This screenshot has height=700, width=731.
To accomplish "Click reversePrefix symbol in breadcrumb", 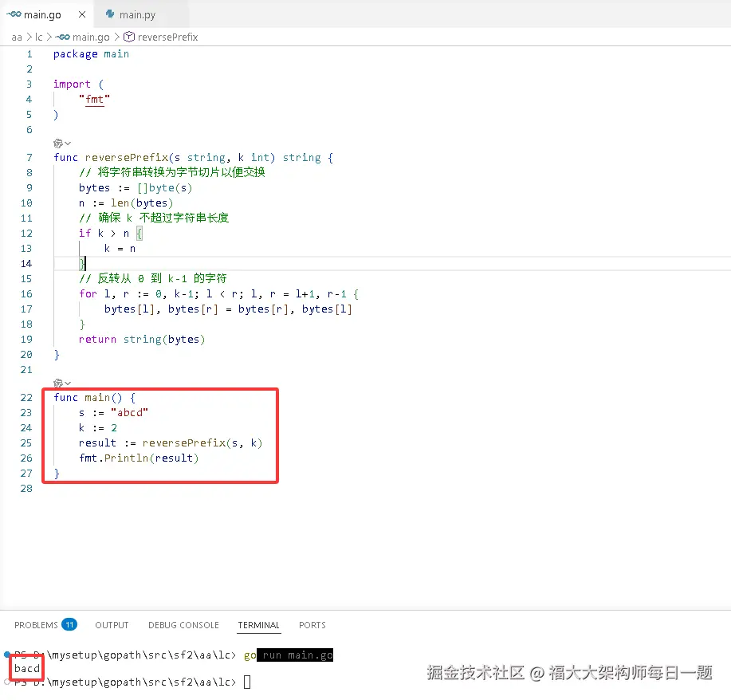I will (x=168, y=37).
